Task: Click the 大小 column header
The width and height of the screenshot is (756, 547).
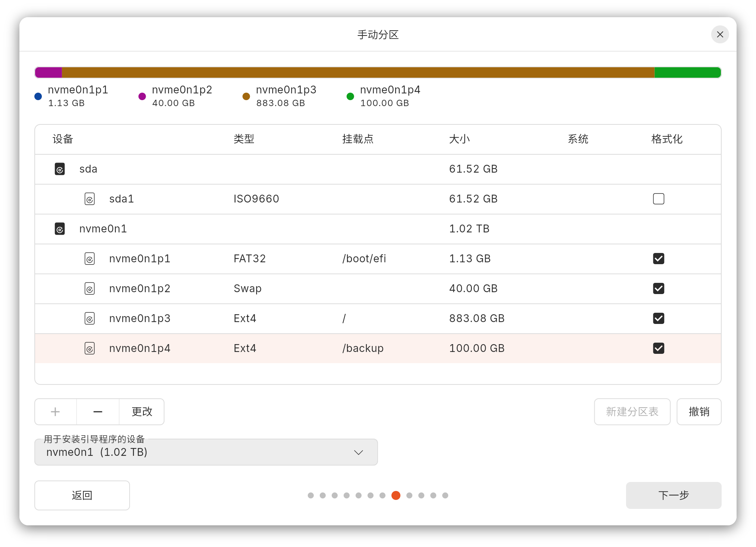Action: pos(459,139)
